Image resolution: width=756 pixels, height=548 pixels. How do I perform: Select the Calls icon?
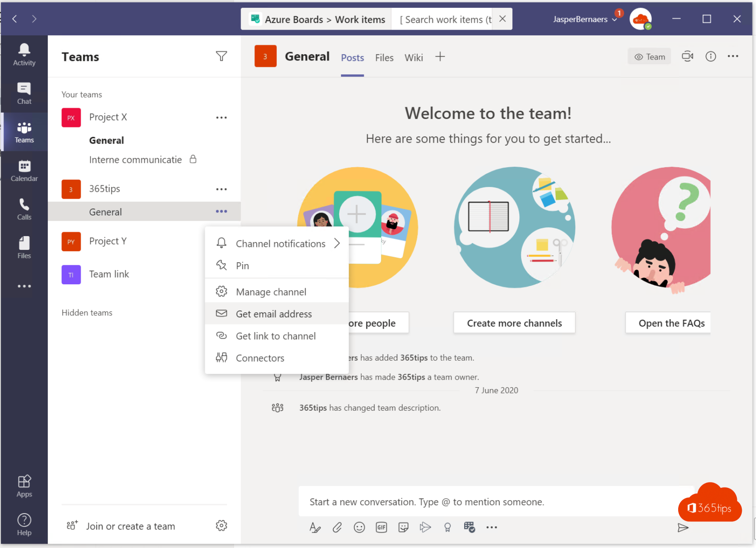(24, 209)
